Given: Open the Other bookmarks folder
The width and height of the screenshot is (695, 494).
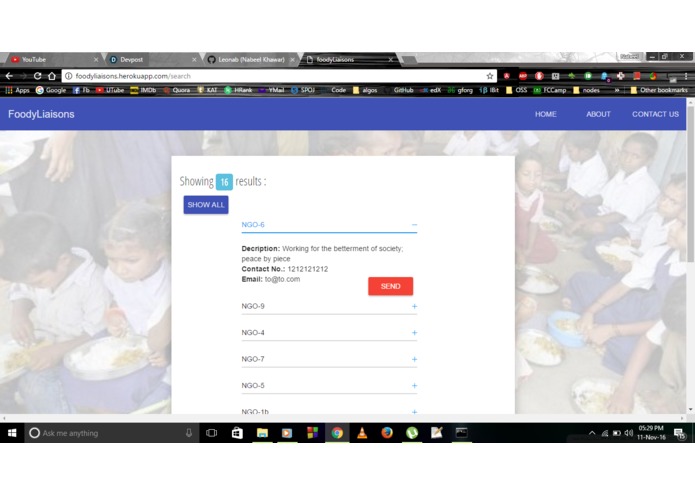Looking at the screenshot, I should [659, 90].
